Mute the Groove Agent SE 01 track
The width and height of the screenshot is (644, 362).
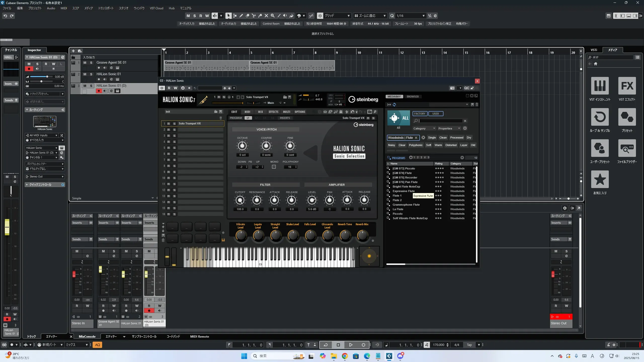(x=85, y=63)
